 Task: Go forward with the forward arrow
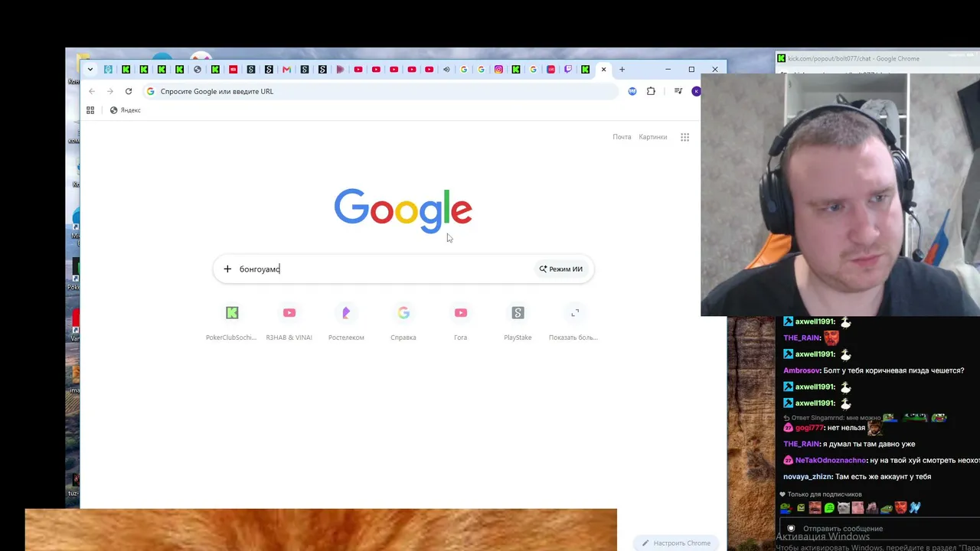[x=110, y=91]
